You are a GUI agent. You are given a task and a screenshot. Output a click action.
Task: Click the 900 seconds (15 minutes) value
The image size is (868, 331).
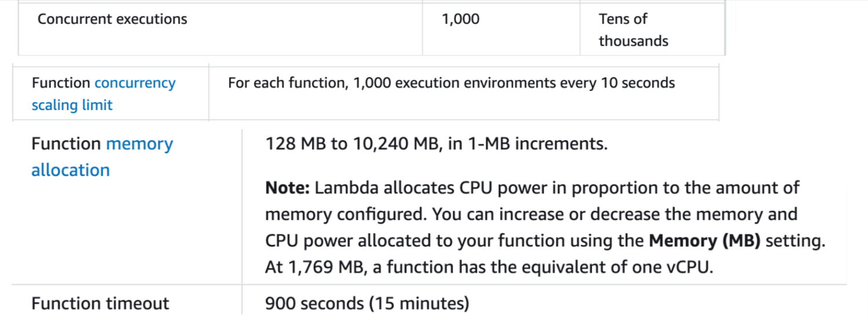pyautogui.click(x=367, y=303)
